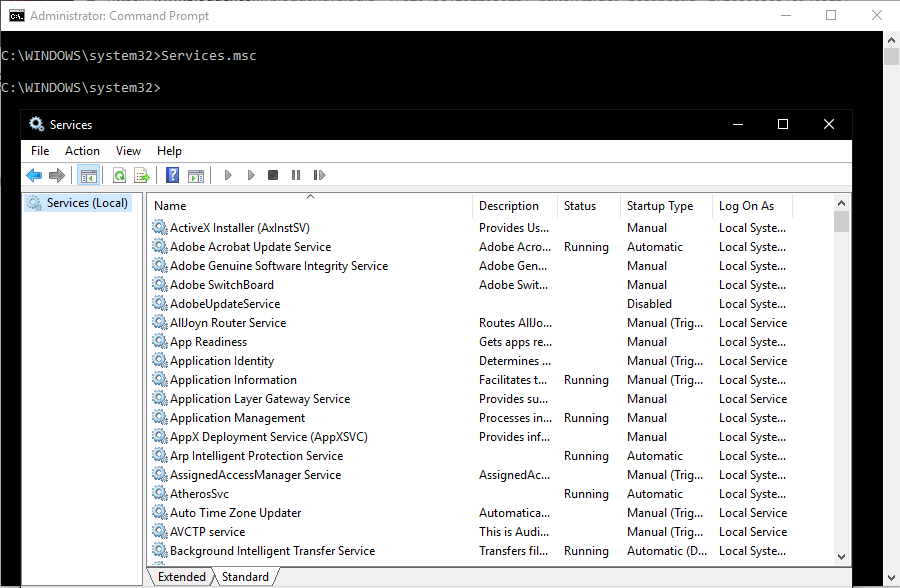Screen dimensions: 900x588
Task: Click the first Start Service play icon
Action: tap(228, 175)
